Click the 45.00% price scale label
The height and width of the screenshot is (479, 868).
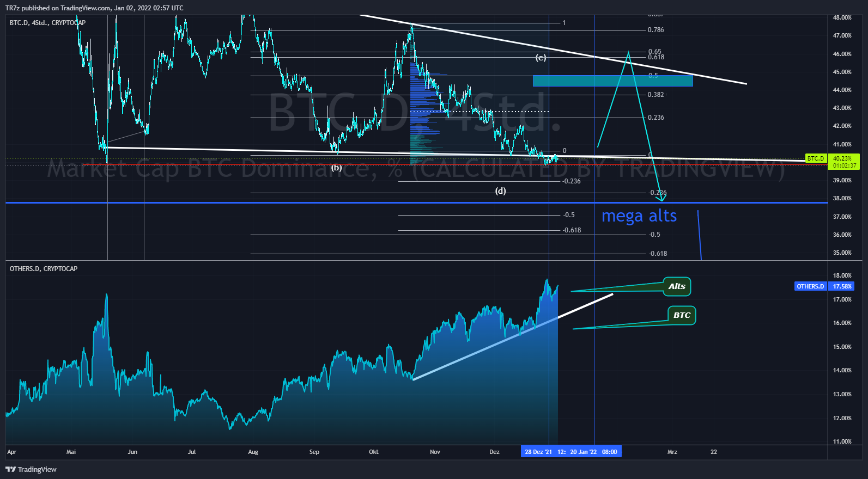click(842, 72)
